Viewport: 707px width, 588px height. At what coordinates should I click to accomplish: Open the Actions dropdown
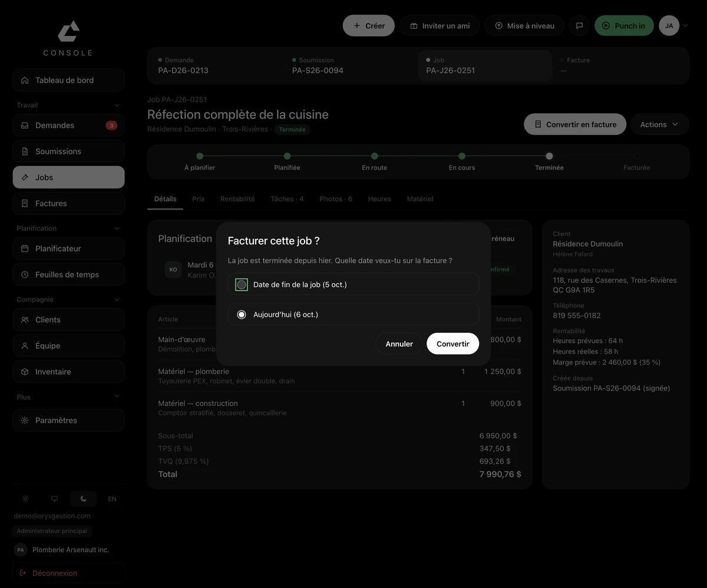[x=660, y=124]
